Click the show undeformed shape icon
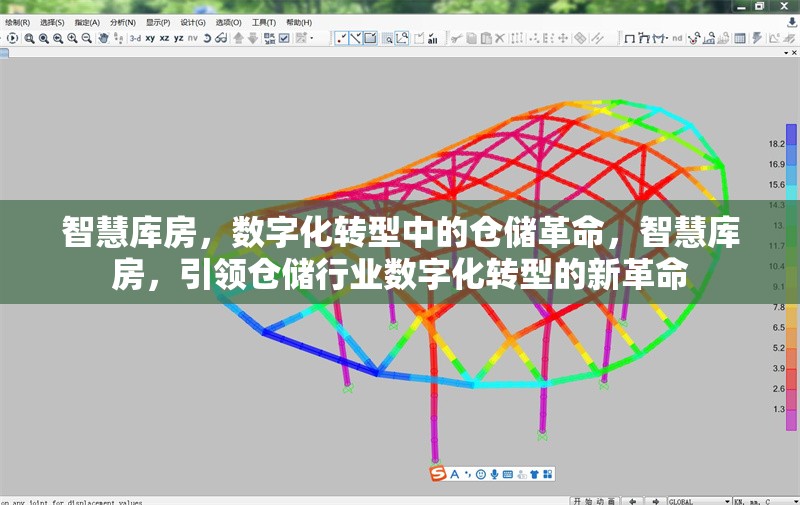The height and width of the screenshot is (505, 800). (630, 38)
